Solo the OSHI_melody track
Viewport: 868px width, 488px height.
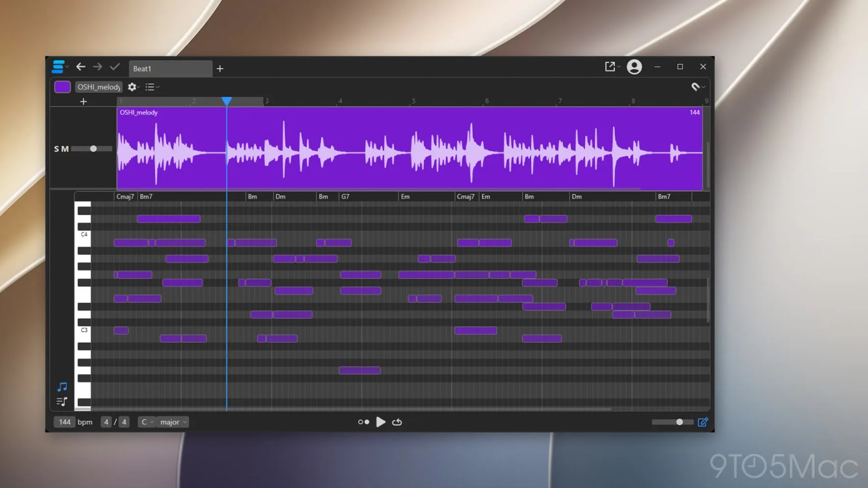pos(56,149)
